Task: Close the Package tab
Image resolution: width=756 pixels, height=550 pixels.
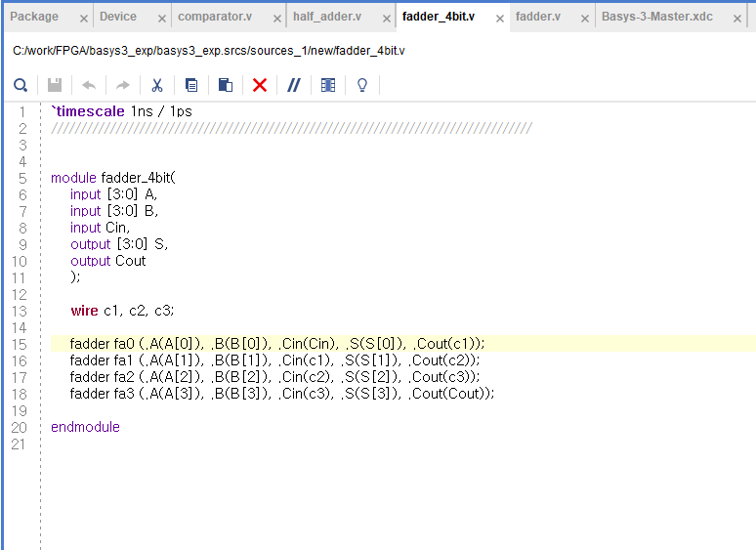Action: [84, 19]
